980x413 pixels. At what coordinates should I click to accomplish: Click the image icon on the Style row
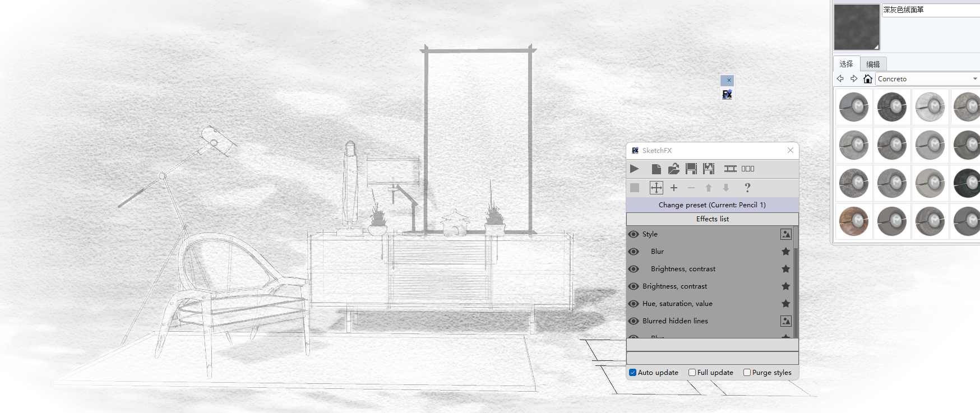(x=785, y=234)
